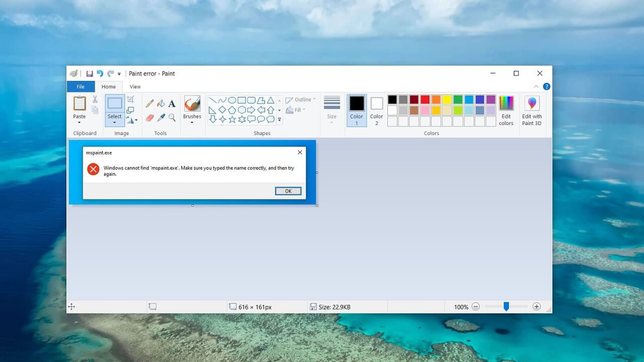Click the bottom-right canvas resize handle

[x=317, y=206]
